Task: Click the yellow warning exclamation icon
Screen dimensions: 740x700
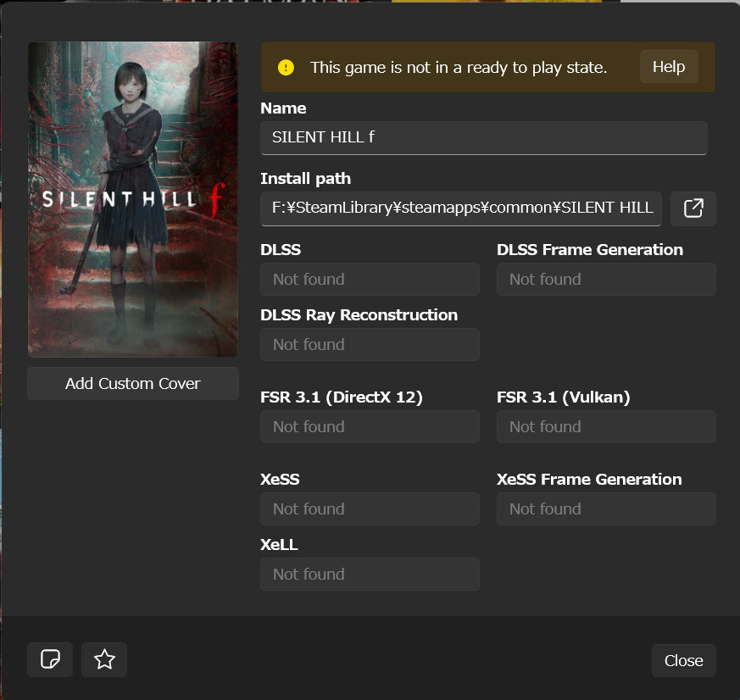Action: click(286, 68)
